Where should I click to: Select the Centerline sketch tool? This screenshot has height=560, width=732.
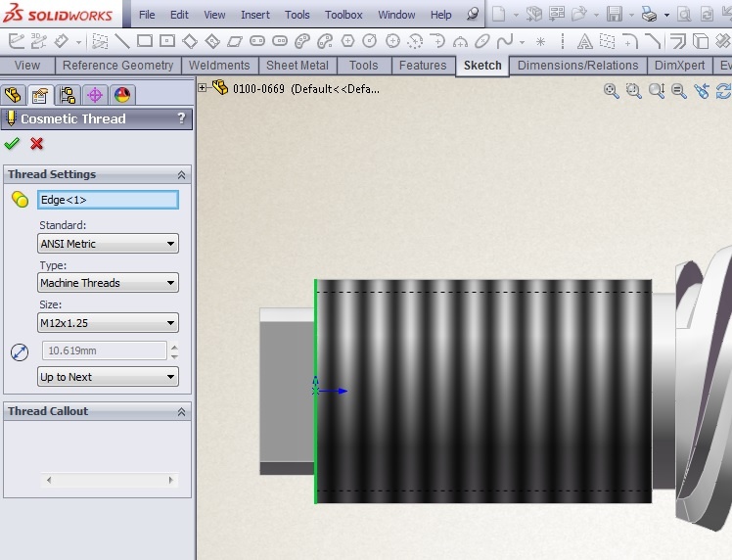pos(563,41)
